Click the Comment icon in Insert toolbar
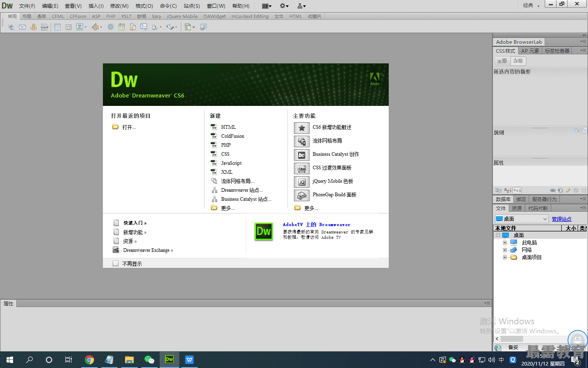Viewport: 588px width, 368px height. (x=144, y=27)
